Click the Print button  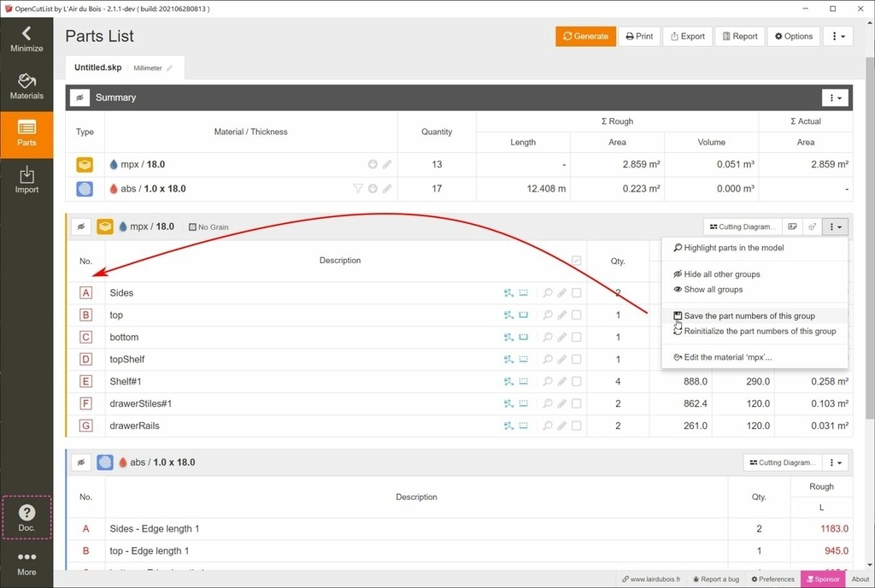tap(639, 36)
